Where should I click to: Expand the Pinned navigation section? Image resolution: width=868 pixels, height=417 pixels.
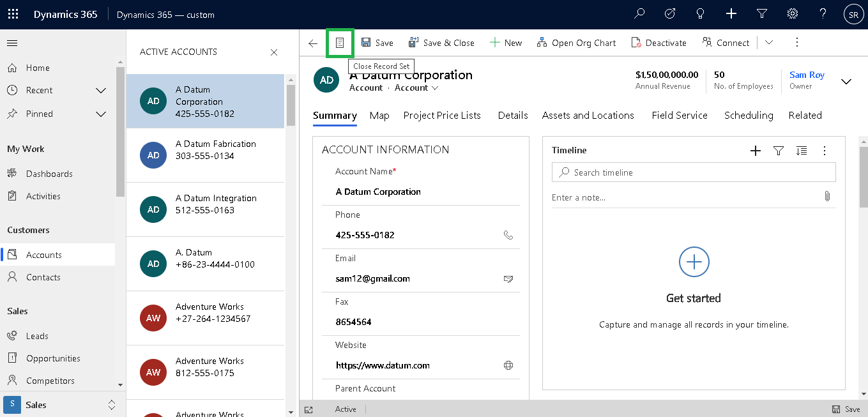pos(101,114)
